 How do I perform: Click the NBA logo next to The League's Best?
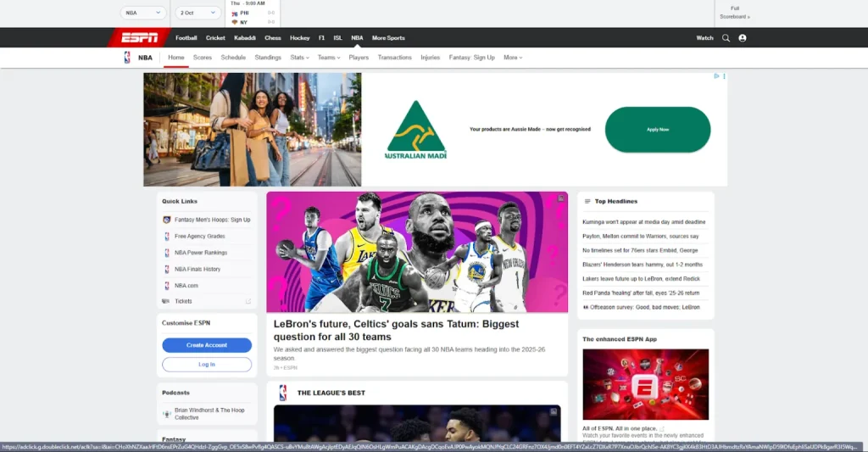(x=282, y=393)
